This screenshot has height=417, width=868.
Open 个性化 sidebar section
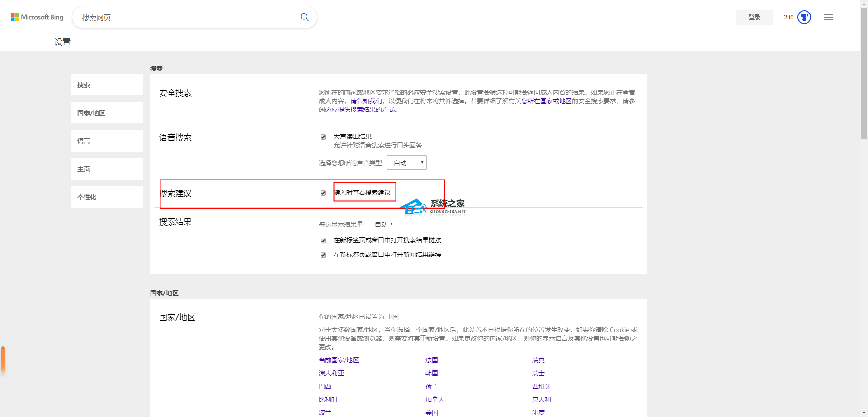point(107,197)
